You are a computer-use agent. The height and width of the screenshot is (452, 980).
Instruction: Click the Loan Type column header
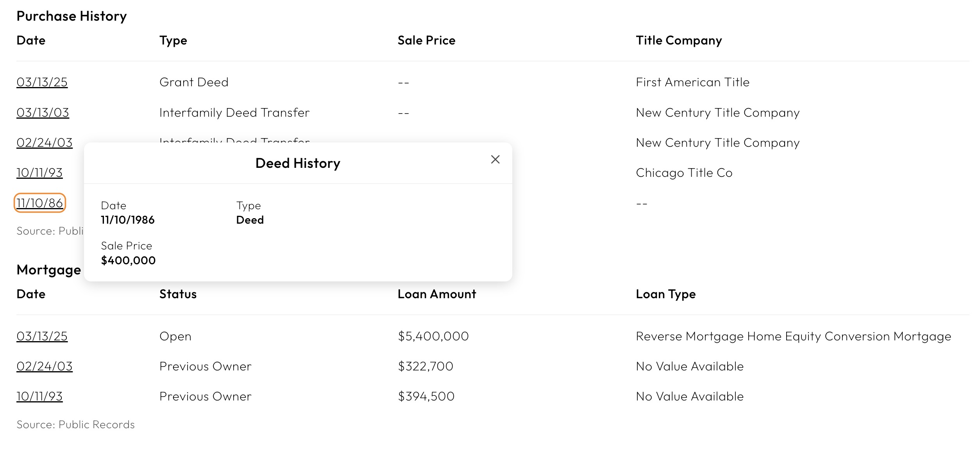click(x=665, y=294)
